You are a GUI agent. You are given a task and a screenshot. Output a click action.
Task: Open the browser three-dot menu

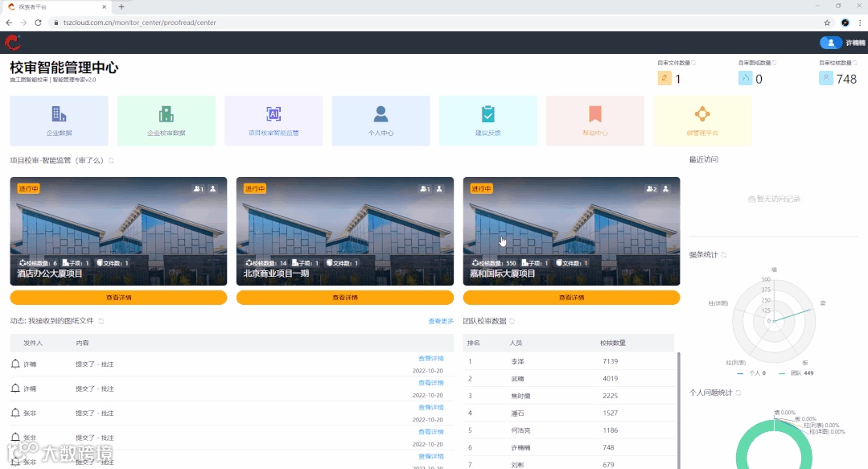[x=860, y=23]
